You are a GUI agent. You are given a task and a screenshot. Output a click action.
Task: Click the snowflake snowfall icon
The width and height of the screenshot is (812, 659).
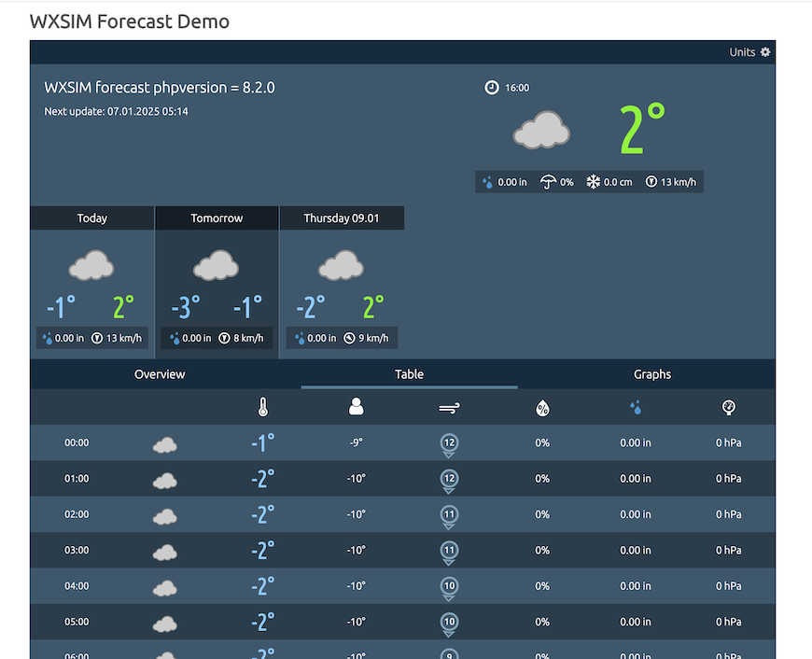[x=593, y=182]
